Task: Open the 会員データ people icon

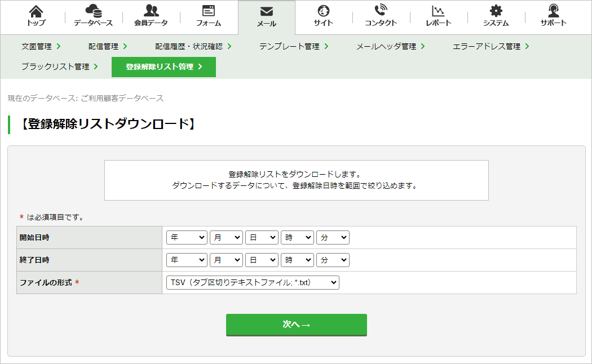Action: (151, 11)
